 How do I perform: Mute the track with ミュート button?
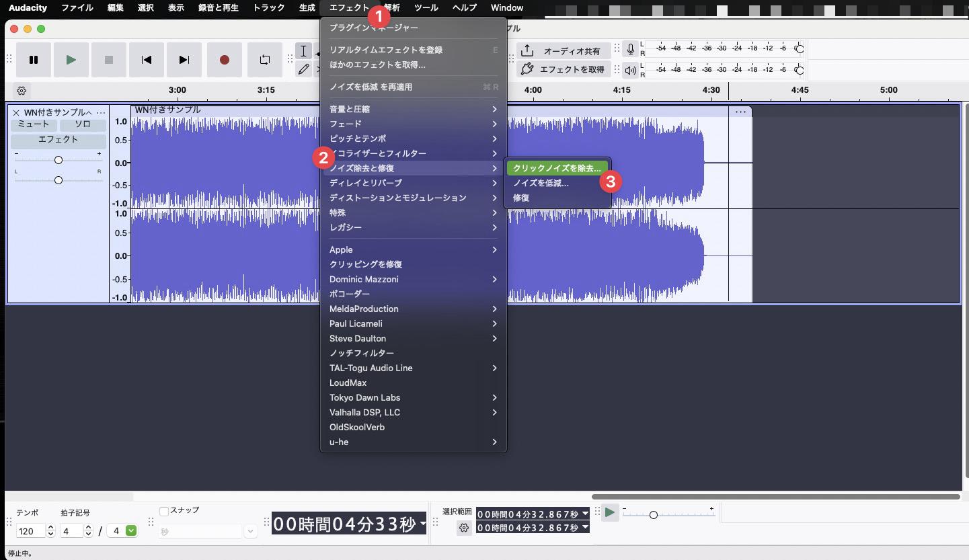pos(34,124)
